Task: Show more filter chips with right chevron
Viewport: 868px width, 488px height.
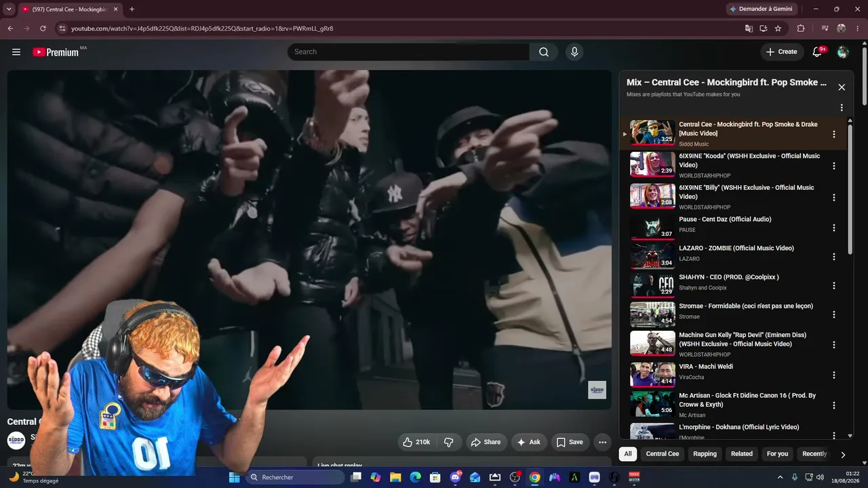Action: [x=843, y=454]
